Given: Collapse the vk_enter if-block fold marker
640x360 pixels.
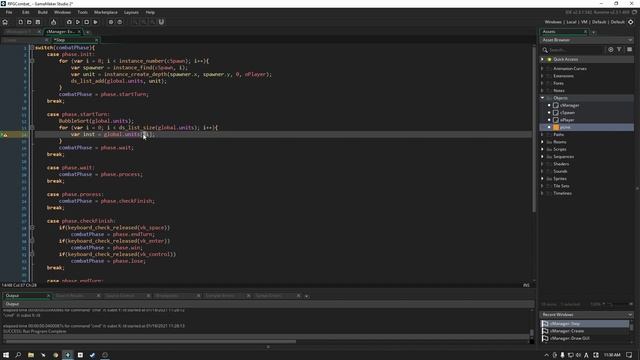Looking at the screenshot, I should pos(32,241).
